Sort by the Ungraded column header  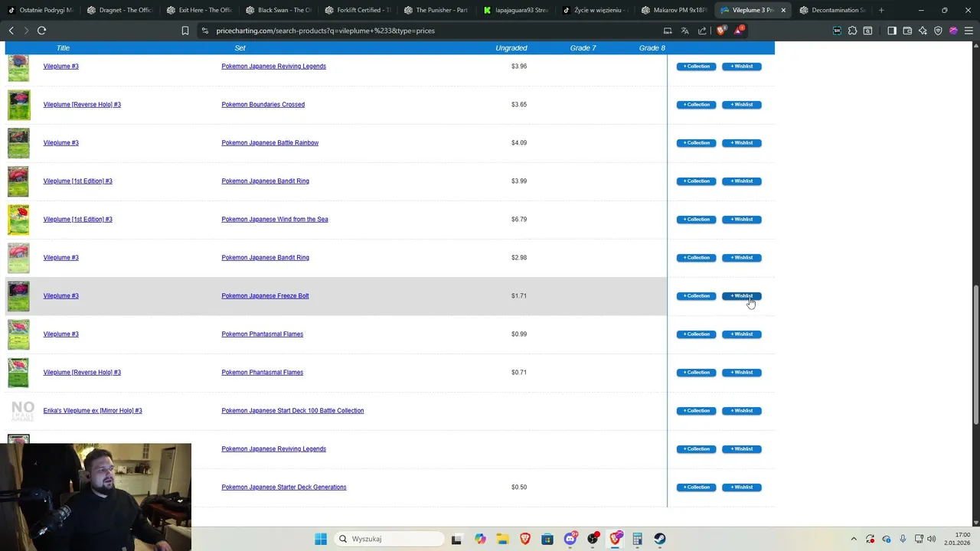[x=511, y=48]
